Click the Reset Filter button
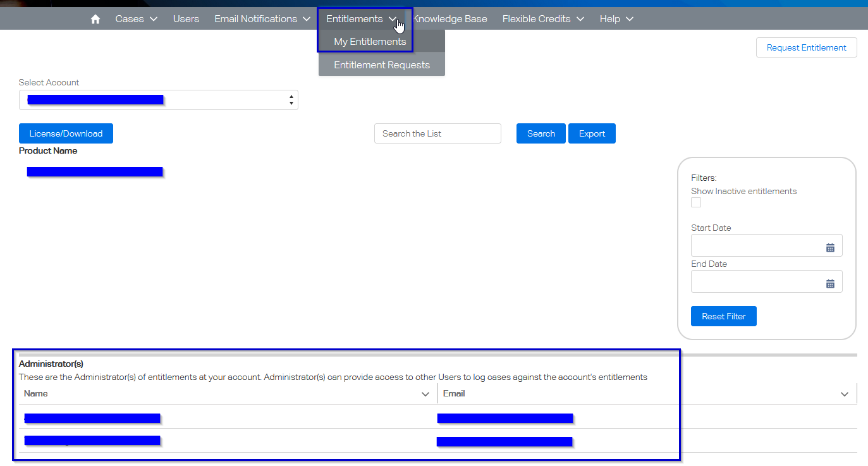This screenshot has width=868, height=466. (x=723, y=316)
